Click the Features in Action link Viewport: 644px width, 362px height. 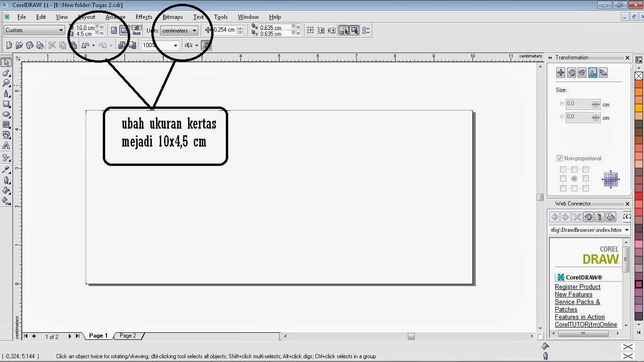click(579, 317)
